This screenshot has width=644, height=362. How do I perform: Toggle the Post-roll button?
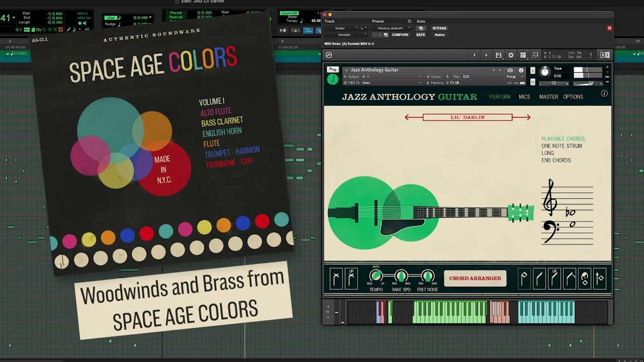[176, 17]
